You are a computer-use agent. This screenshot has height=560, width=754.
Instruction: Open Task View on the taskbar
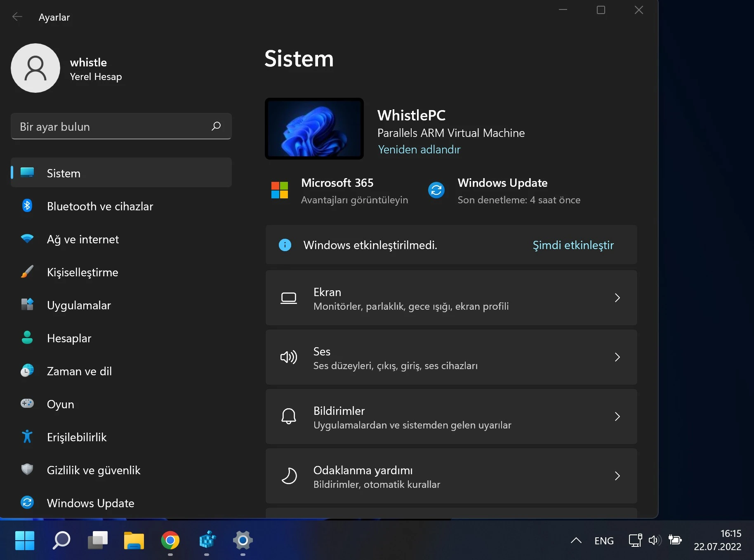(x=98, y=540)
